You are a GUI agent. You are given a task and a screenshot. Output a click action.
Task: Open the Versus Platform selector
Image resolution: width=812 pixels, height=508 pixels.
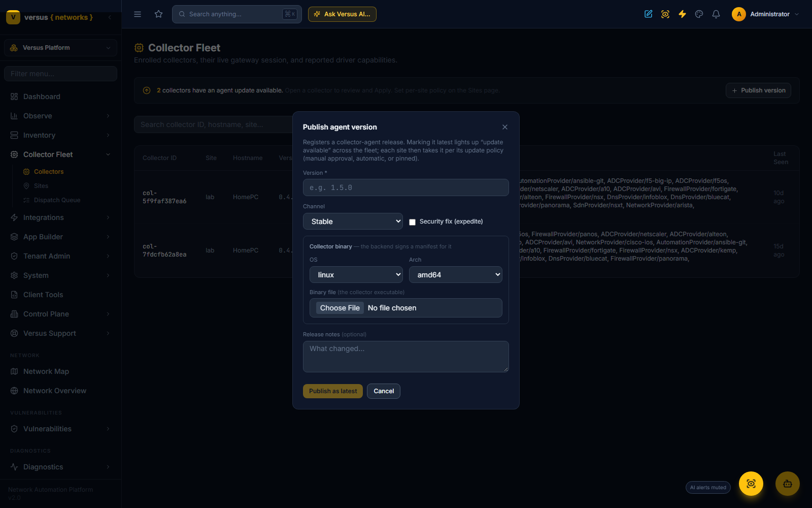[x=60, y=48]
